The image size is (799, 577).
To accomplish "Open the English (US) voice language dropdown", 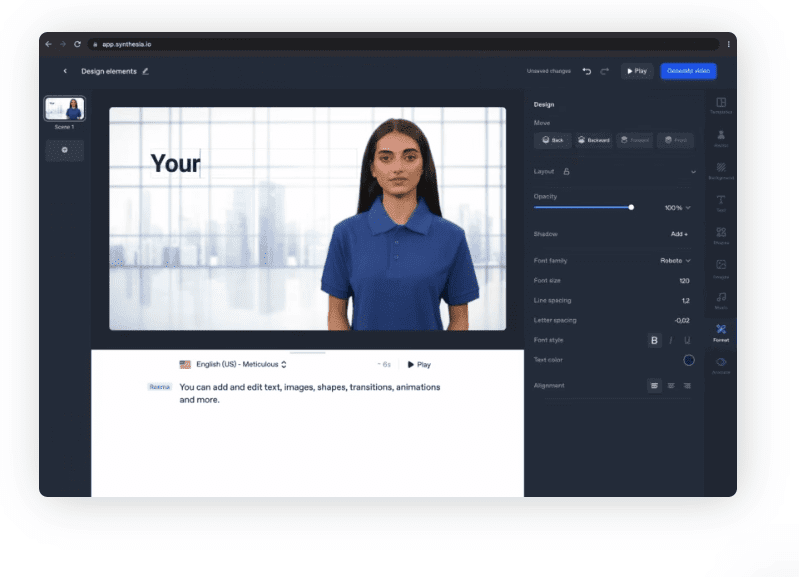I will click(235, 365).
